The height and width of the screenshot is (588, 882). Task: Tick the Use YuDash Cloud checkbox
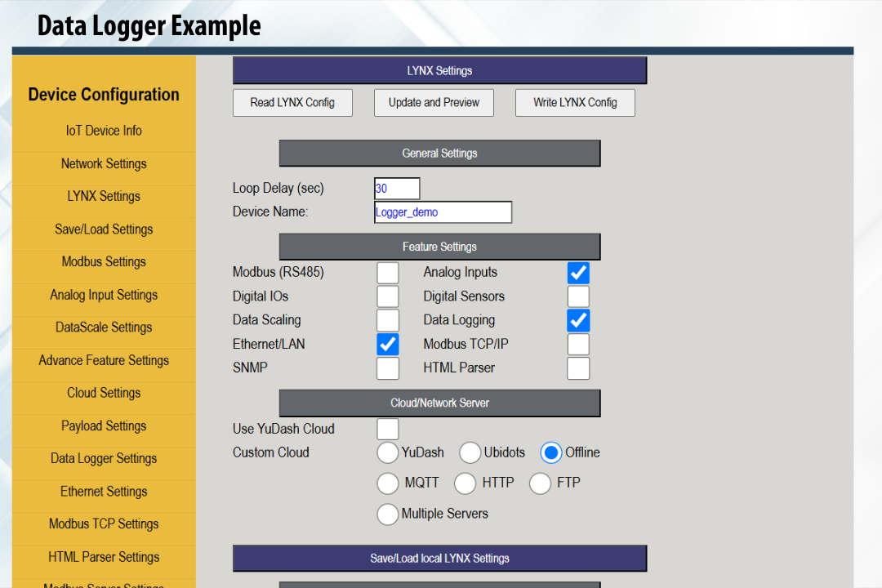coord(388,429)
